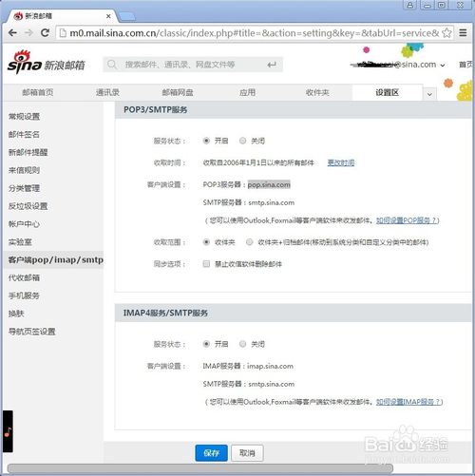The image size is (475, 476).
Task: Check 禁止收信软件删除邮件 checkbox
Action: 206,264
